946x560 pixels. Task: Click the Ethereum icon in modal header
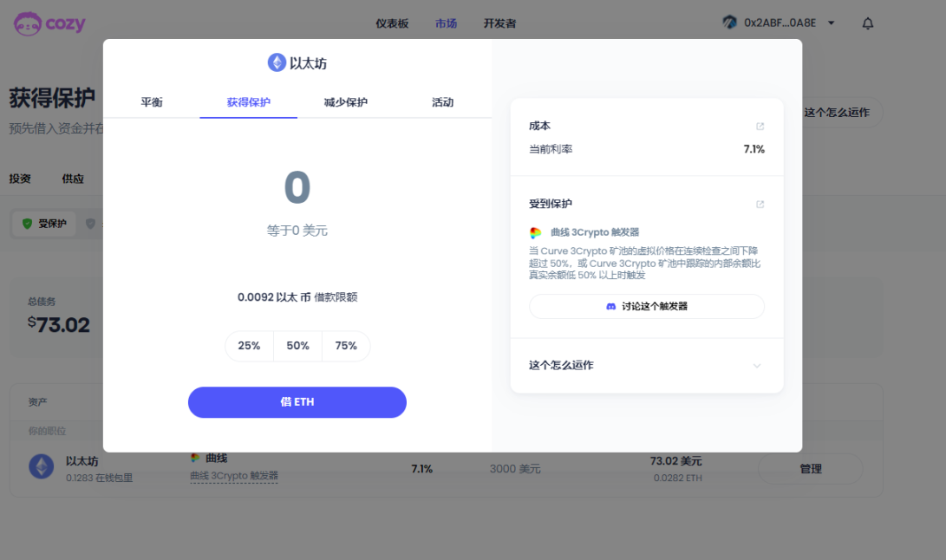[277, 62]
